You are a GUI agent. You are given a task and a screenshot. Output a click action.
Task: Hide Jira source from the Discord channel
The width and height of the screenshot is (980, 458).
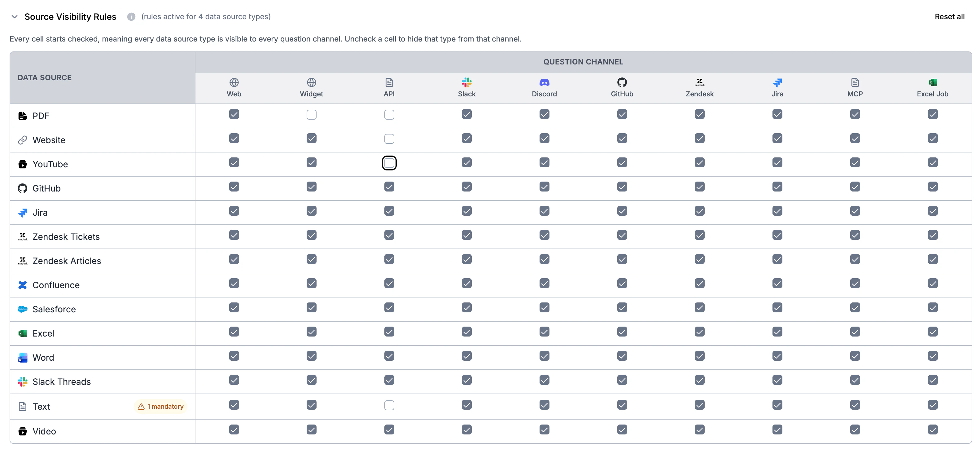point(545,211)
